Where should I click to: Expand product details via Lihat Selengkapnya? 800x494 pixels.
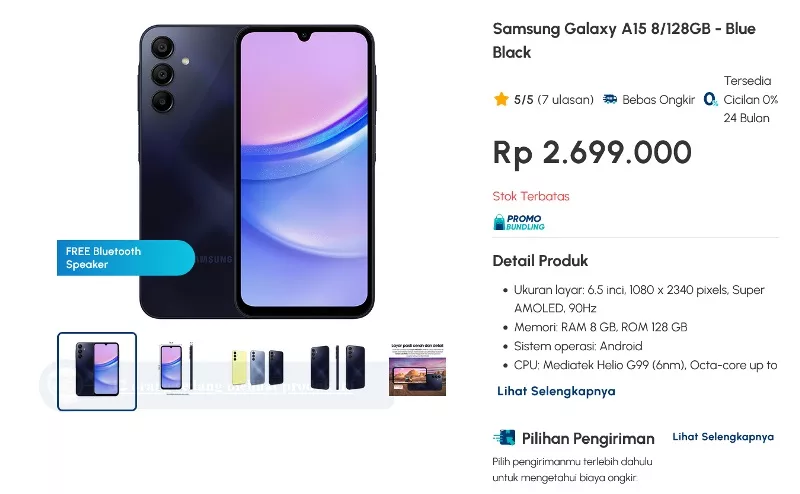point(556,391)
